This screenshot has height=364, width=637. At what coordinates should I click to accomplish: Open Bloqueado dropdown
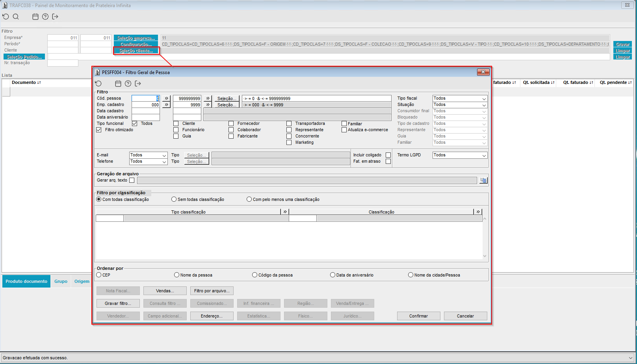(460, 117)
